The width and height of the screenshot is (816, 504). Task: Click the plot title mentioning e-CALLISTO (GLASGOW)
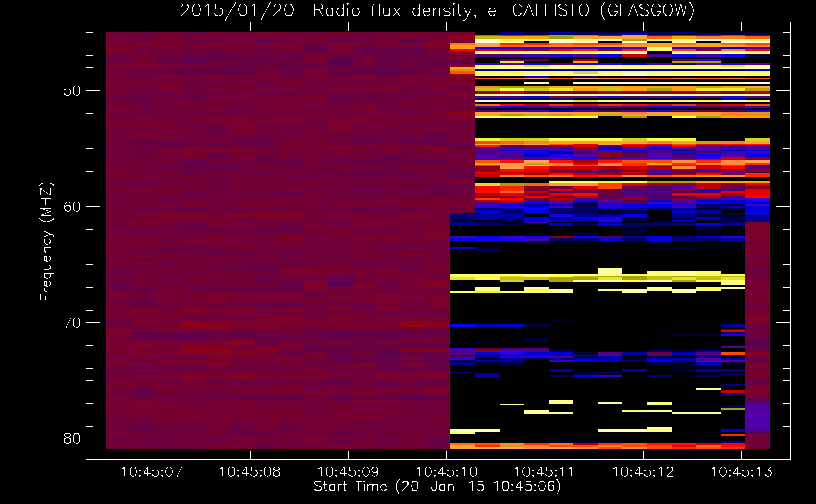pyautogui.click(x=437, y=10)
